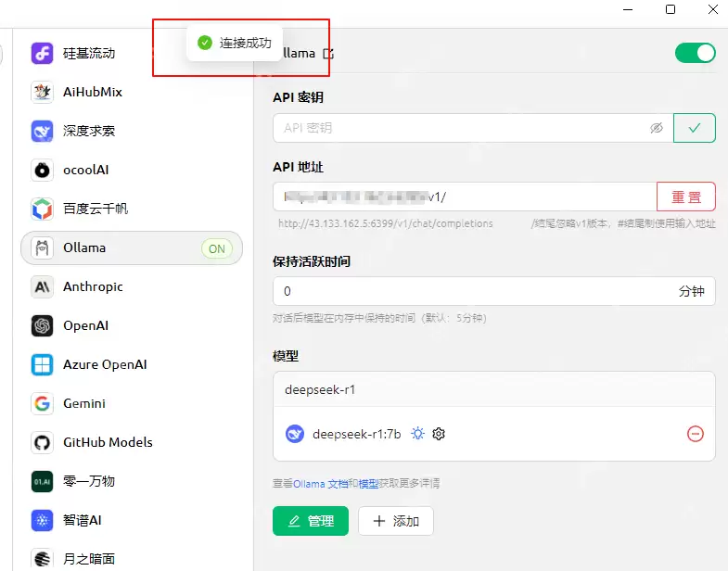Click the ocoolAI provider icon
The image size is (728, 571).
[x=42, y=170]
